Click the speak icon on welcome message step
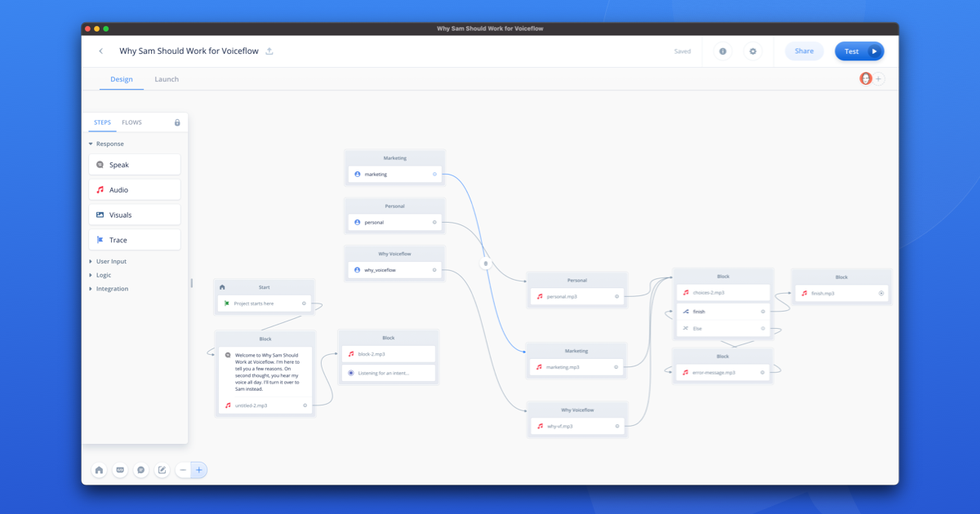Screen dimensions: 980x514 point(228,356)
